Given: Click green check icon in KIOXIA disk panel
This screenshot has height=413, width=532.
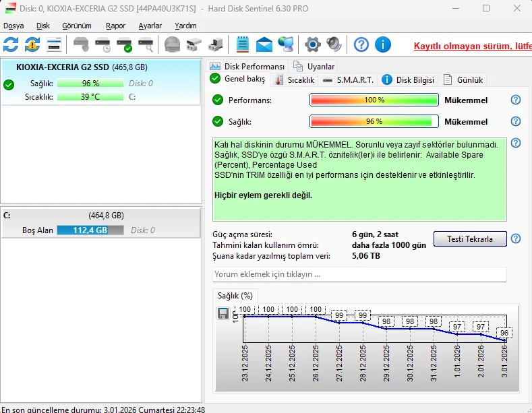Looking at the screenshot, I should (9, 85).
